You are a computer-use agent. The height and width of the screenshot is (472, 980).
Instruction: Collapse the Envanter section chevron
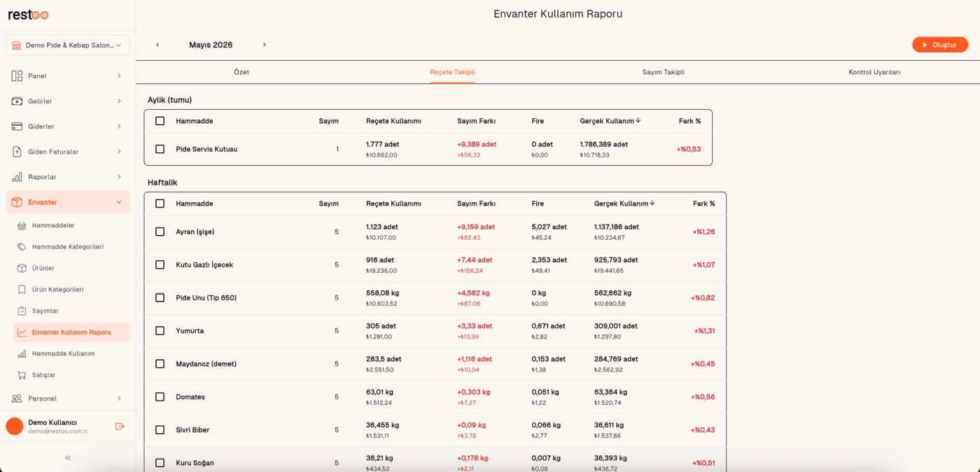[119, 202]
